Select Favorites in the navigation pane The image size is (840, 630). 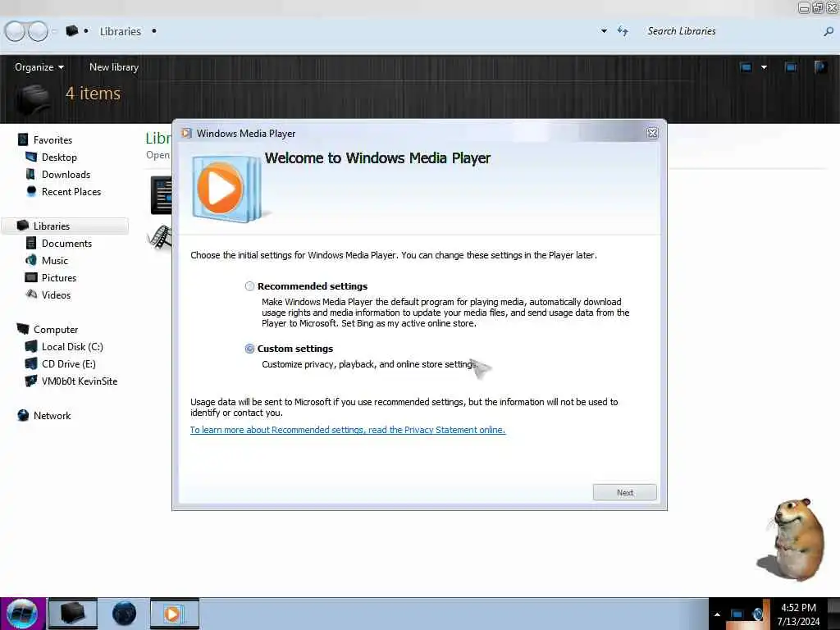(x=52, y=139)
